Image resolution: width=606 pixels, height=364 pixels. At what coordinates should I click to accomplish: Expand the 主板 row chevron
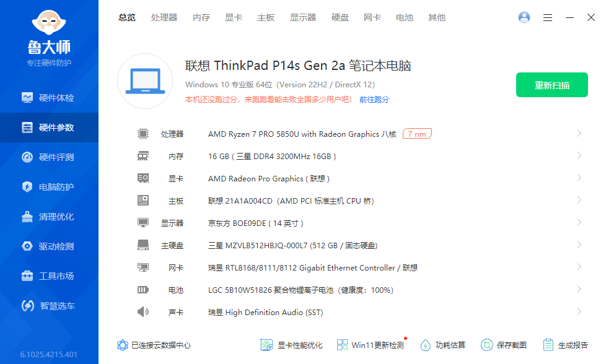point(579,201)
